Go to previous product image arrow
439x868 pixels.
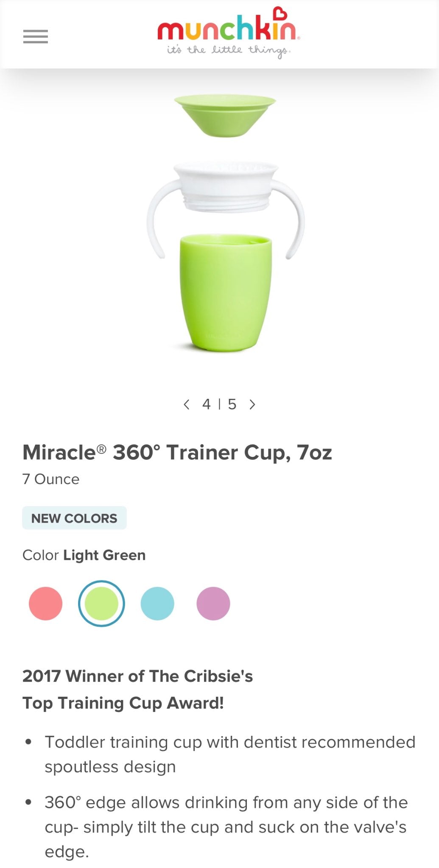[186, 404]
